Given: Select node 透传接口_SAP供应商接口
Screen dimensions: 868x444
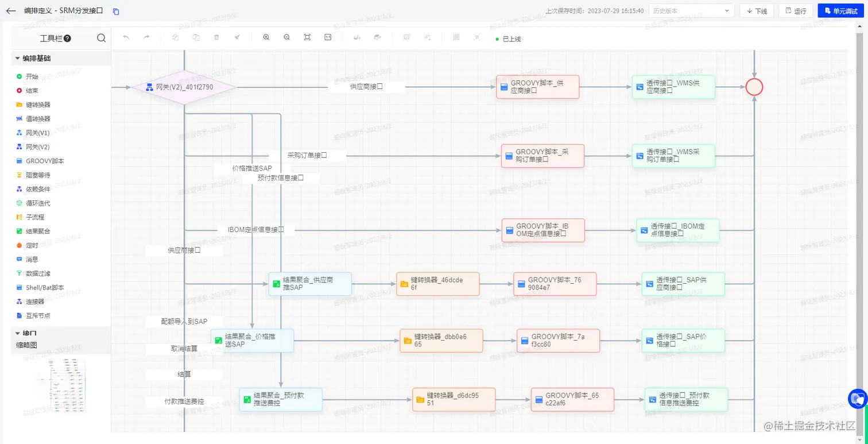Looking at the screenshot, I should (x=683, y=284).
